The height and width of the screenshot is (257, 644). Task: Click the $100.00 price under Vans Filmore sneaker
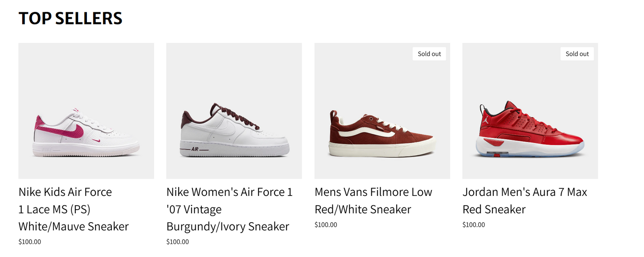point(326,225)
